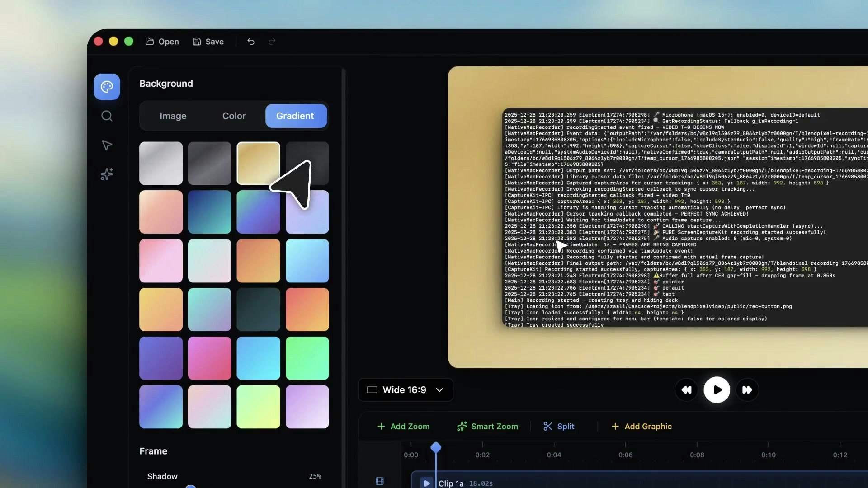Click Split in the timeline toolbar
Viewport: 868px width, 488px height.
point(559,427)
